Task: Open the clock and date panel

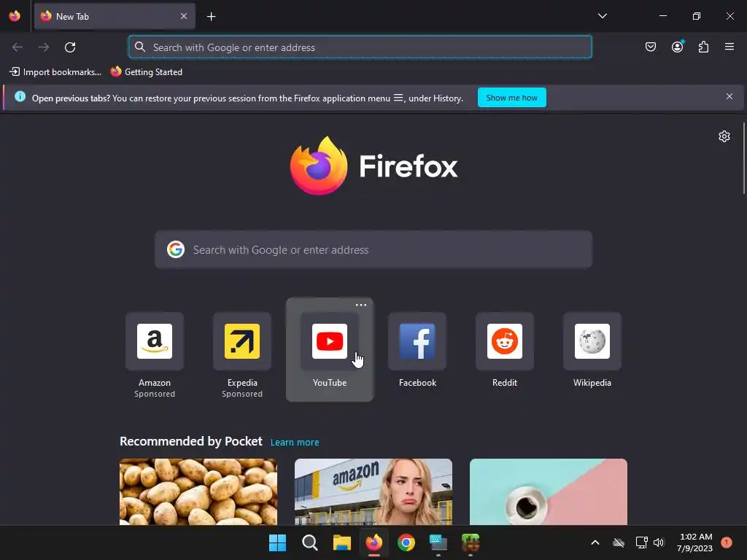Action: 695,542
